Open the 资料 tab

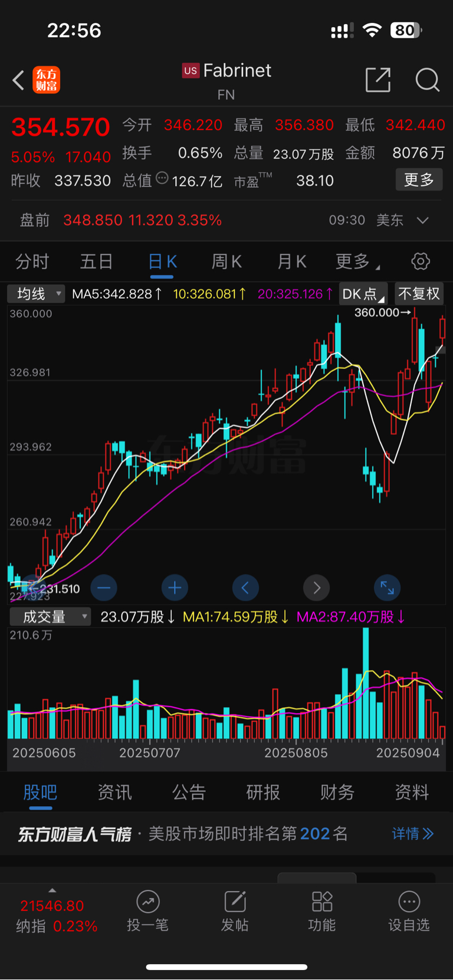[412, 793]
